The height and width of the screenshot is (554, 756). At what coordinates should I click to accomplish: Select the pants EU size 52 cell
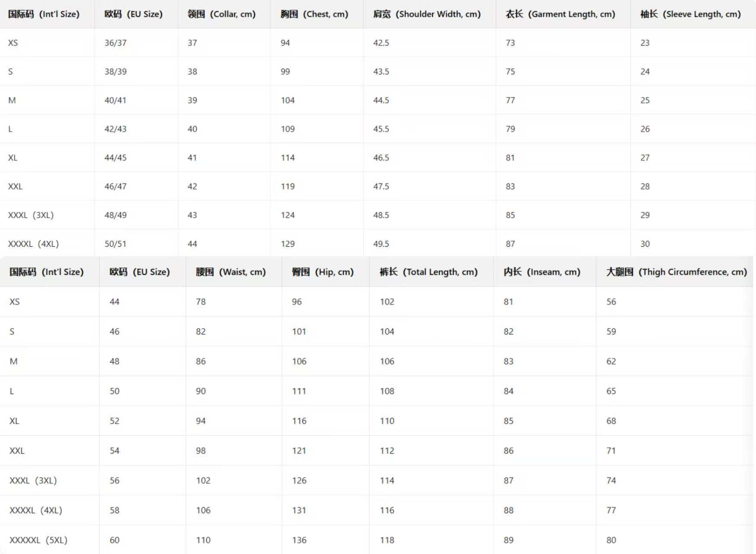pos(115,421)
